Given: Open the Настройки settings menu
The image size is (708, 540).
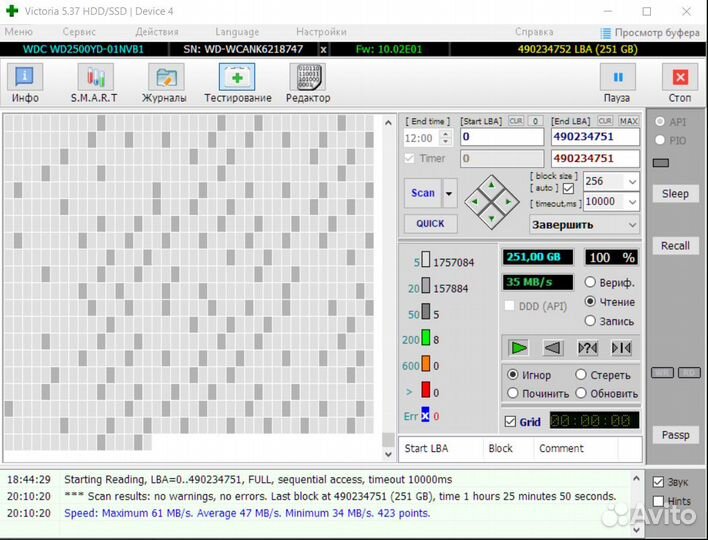Looking at the screenshot, I should tap(321, 32).
